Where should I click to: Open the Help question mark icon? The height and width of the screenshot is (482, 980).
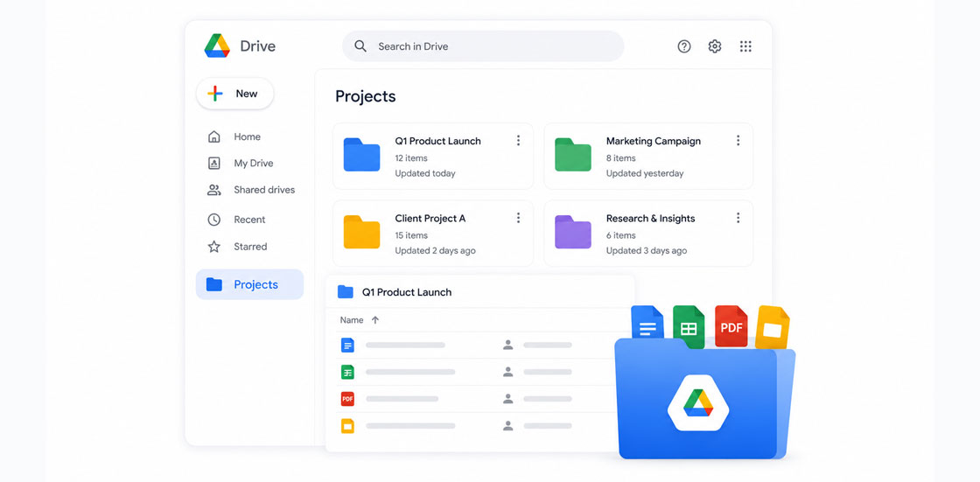[684, 46]
